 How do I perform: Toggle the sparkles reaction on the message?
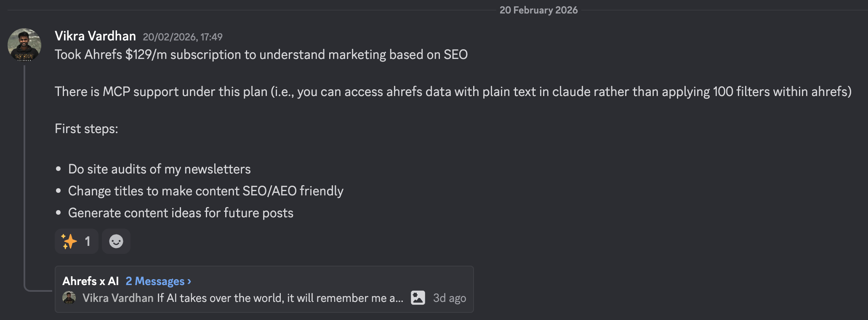(x=76, y=241)
